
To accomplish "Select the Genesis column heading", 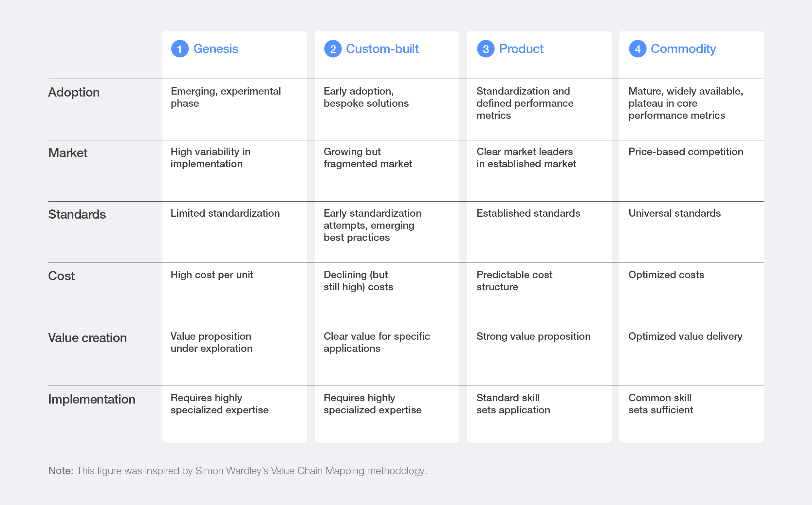I will (216, 49).
